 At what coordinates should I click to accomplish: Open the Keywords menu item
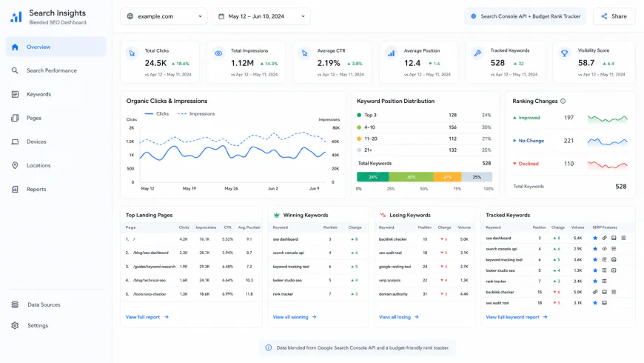tap(56, 95)
